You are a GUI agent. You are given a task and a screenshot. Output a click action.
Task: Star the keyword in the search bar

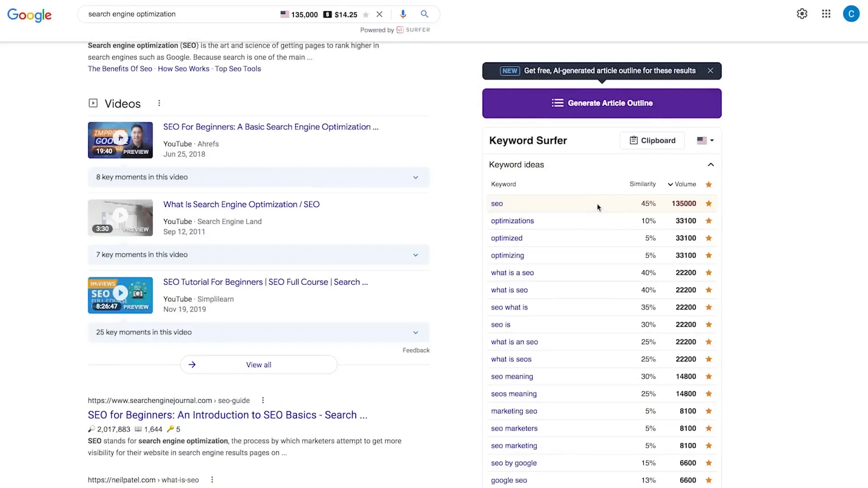[366, 14]
